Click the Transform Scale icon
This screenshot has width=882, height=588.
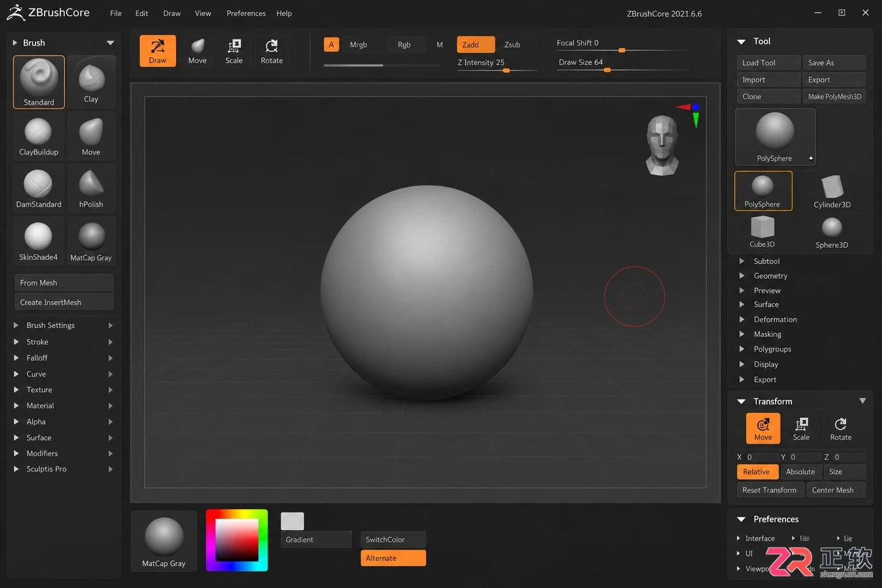(801, 428)
